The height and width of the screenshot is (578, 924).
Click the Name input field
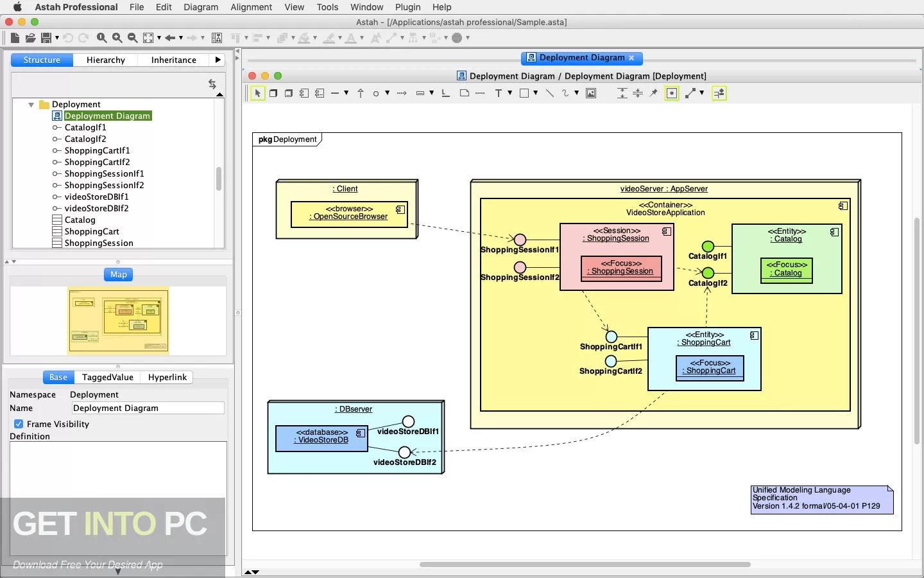pos(148,408)
